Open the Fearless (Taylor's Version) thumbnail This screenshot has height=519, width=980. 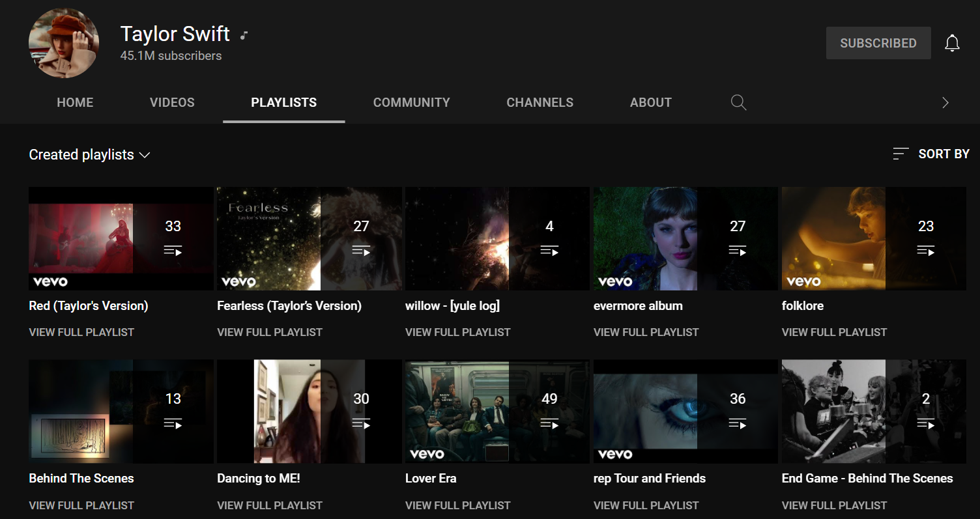[310, 238]
